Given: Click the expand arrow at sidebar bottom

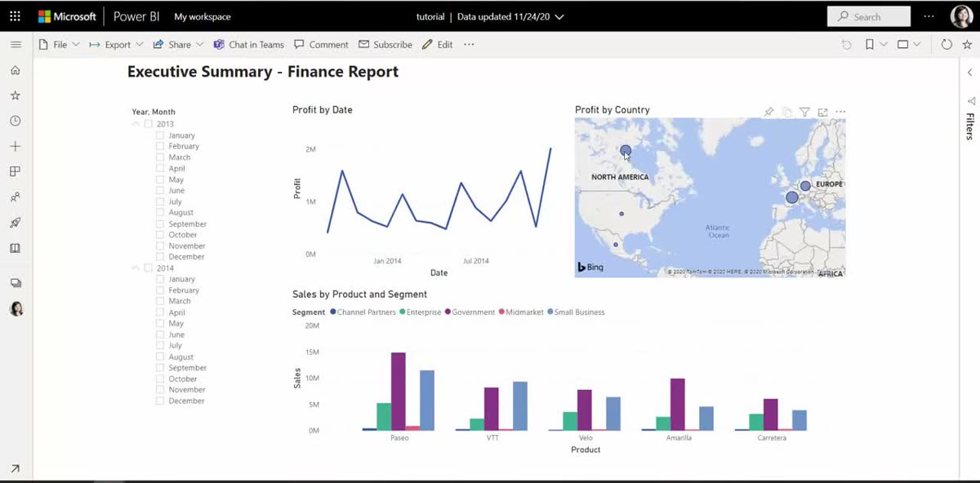Looking at the screenshot, I should coord(15,468).
